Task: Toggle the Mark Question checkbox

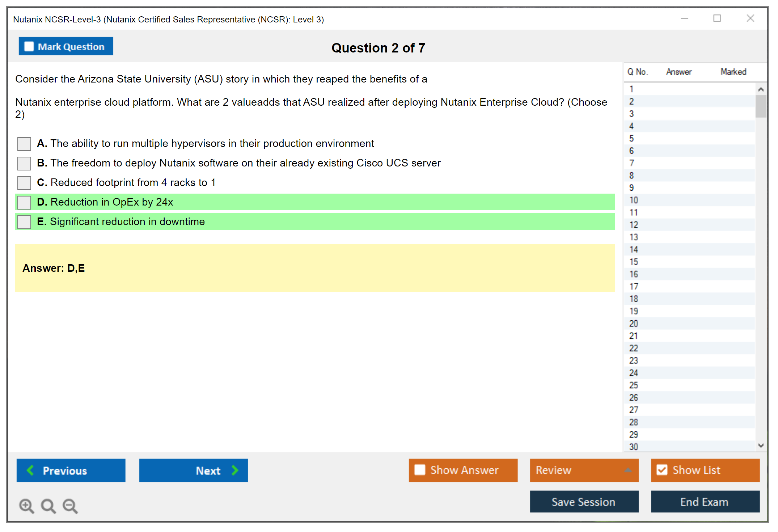Action: pyautogui.click(x=29, y=47)
